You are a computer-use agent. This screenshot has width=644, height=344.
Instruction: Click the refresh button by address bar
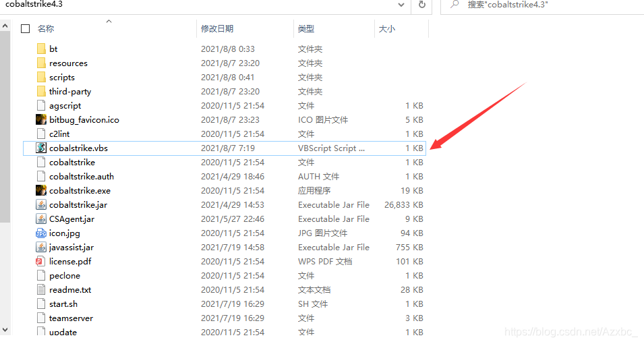pos(422,5)
